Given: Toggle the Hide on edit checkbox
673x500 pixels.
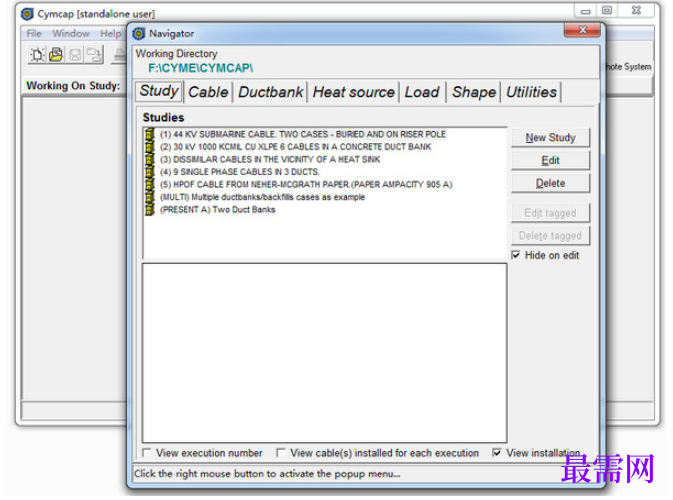Looking at the screenshot, I should click(x=515, y=255).
